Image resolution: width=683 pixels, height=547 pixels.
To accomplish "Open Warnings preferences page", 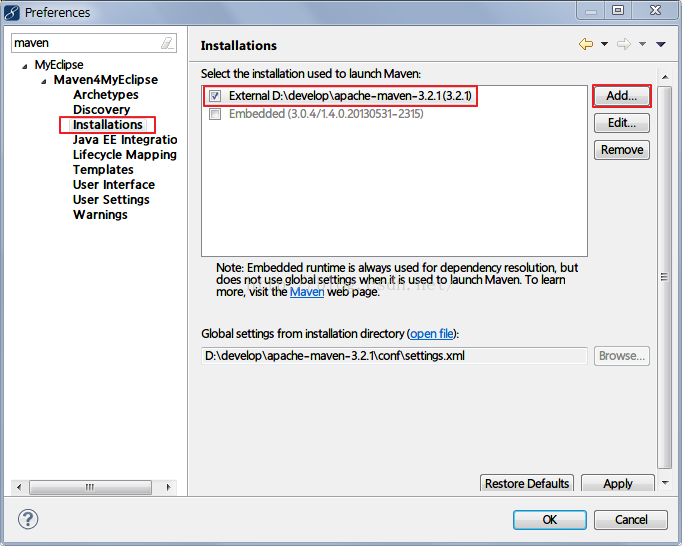I will 100,215.
